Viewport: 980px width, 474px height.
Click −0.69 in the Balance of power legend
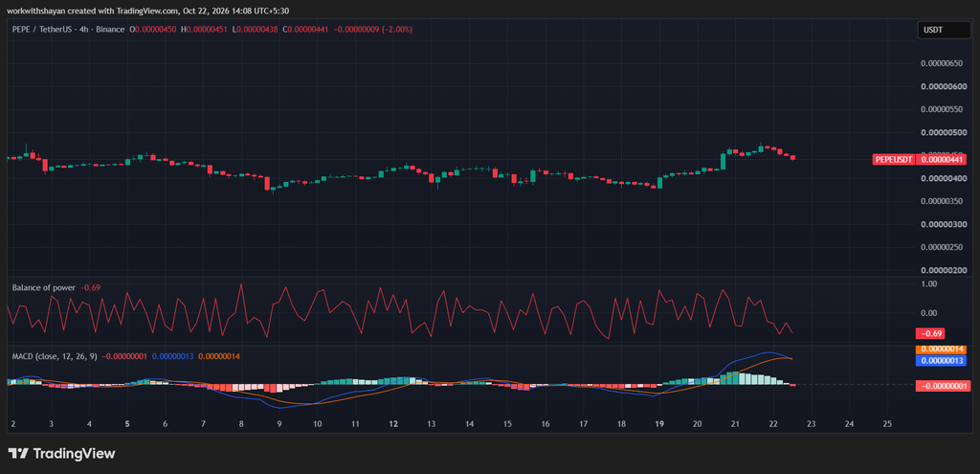pyautogui.click(x=90, y=287)
